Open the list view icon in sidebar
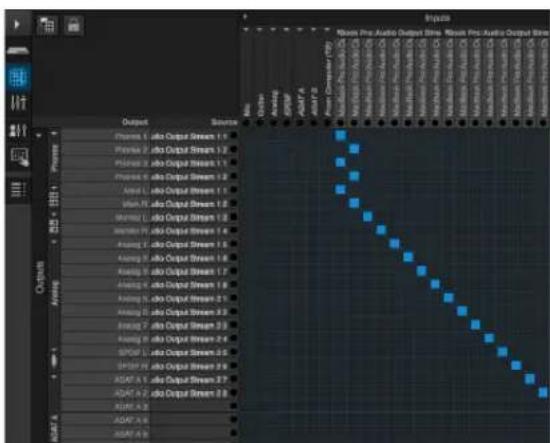Image resolution: width=550 pixels, height=443 pixels. pyautogui.click(x=18, y=189)
